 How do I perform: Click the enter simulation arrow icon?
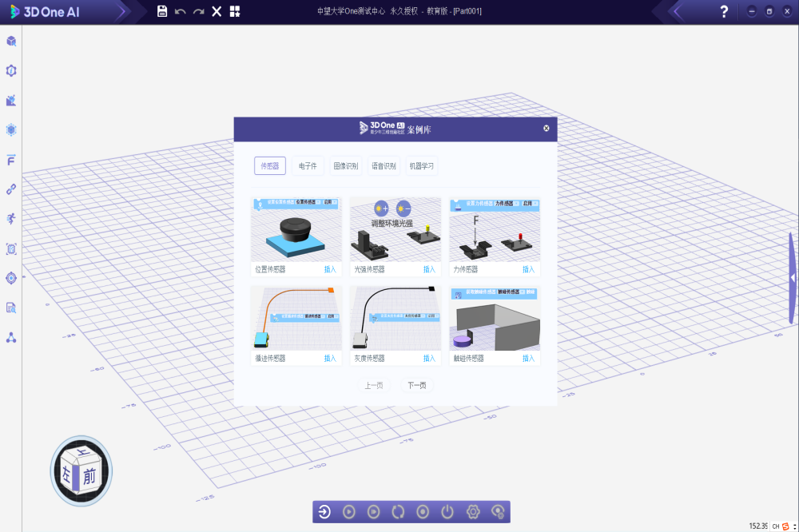click(324, 511)
